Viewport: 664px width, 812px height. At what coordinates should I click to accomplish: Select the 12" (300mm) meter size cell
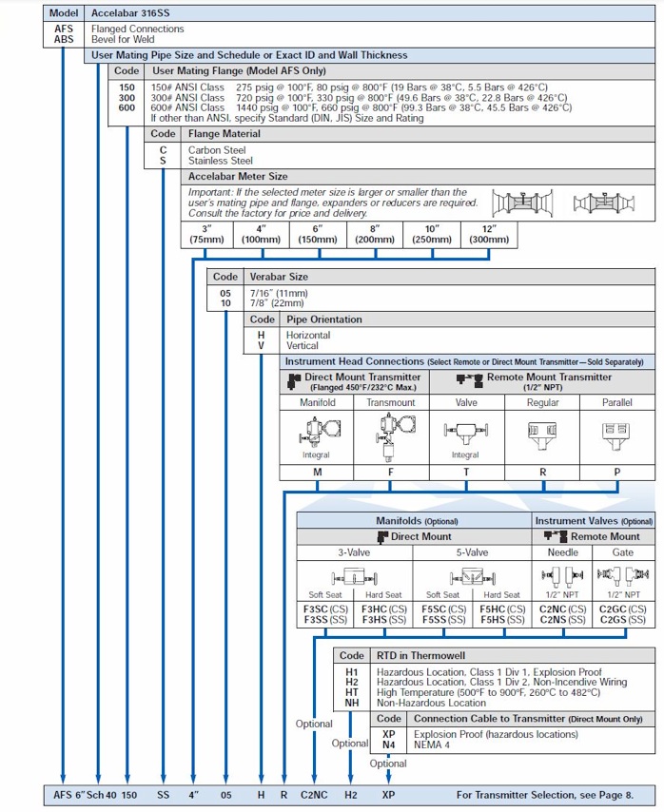tap(487, 234)
